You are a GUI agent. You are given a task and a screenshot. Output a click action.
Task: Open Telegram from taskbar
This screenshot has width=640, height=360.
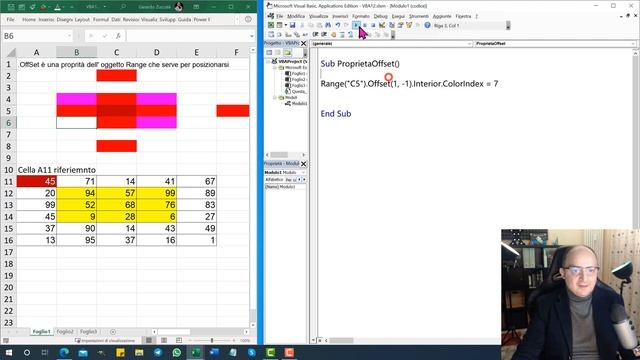pos(158,352)
